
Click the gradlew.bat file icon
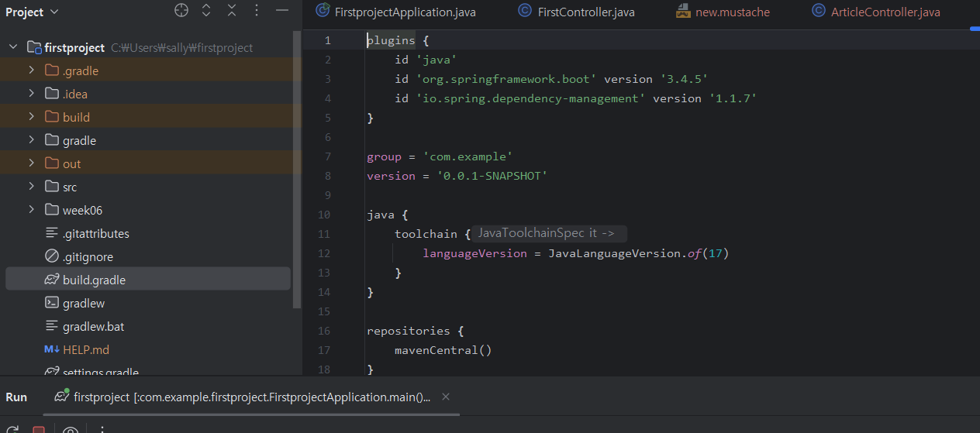[52, 326]
